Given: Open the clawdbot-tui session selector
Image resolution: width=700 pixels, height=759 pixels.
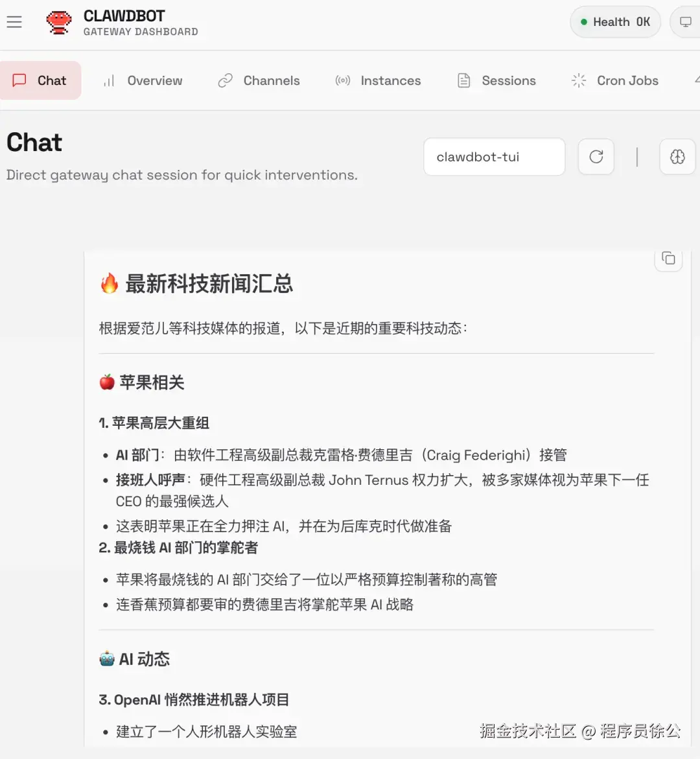Looking at the screenshot, I should (x=495, y=157).
